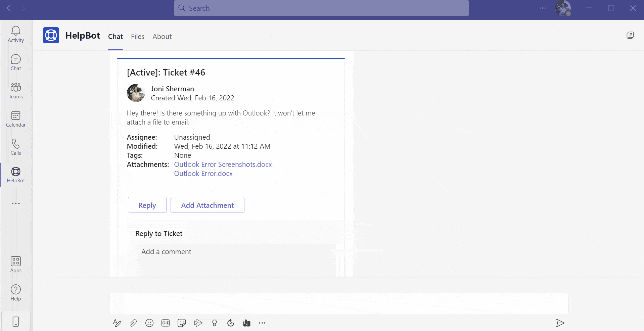This screenshot has height=331, width=644.
Task: Open Outlook Error Screenshots.docx attachment
Action: (223, 164)
